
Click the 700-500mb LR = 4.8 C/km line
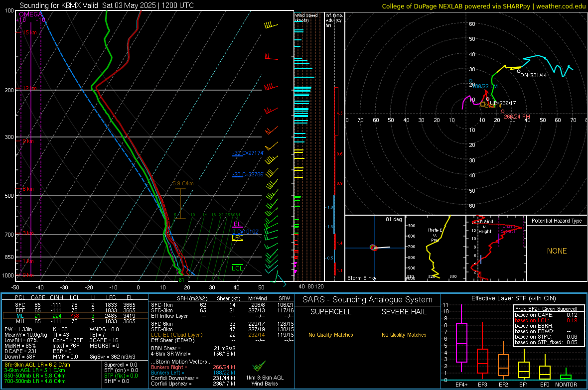(35, 381)
